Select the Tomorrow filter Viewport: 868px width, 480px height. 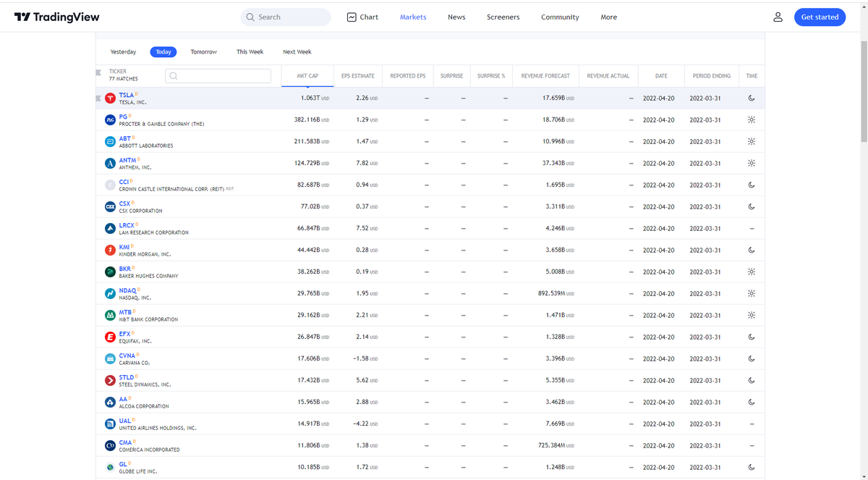(x=203, y=52)
